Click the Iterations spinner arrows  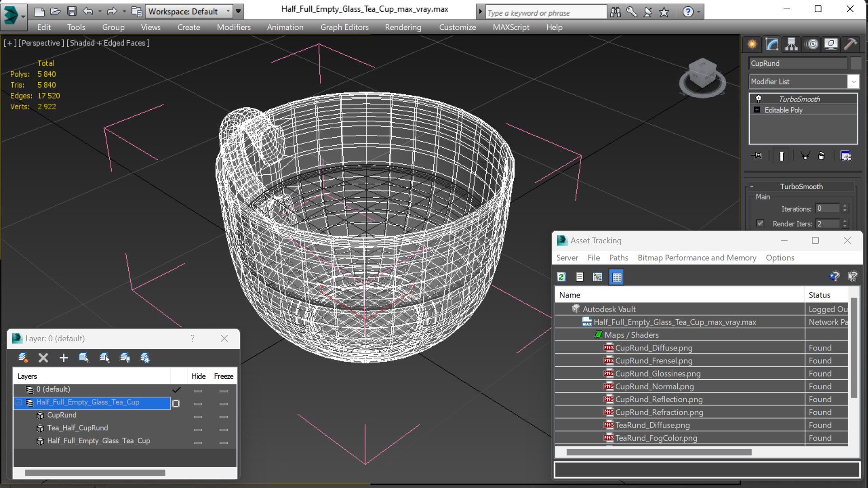[845, 209]
